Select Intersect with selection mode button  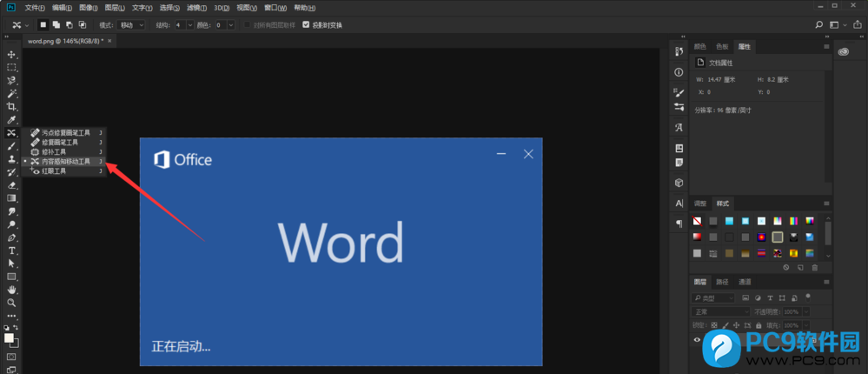pos(82,25)
